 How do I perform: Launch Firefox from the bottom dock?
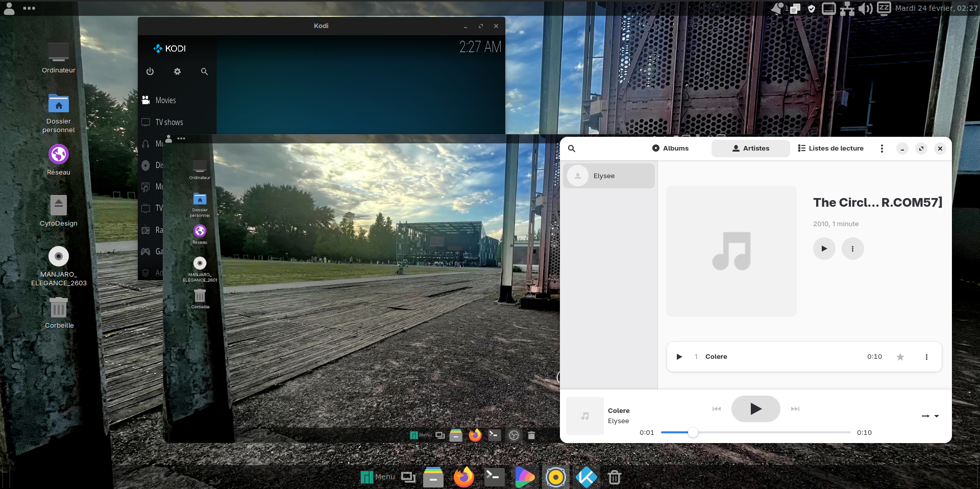point(463,477)
